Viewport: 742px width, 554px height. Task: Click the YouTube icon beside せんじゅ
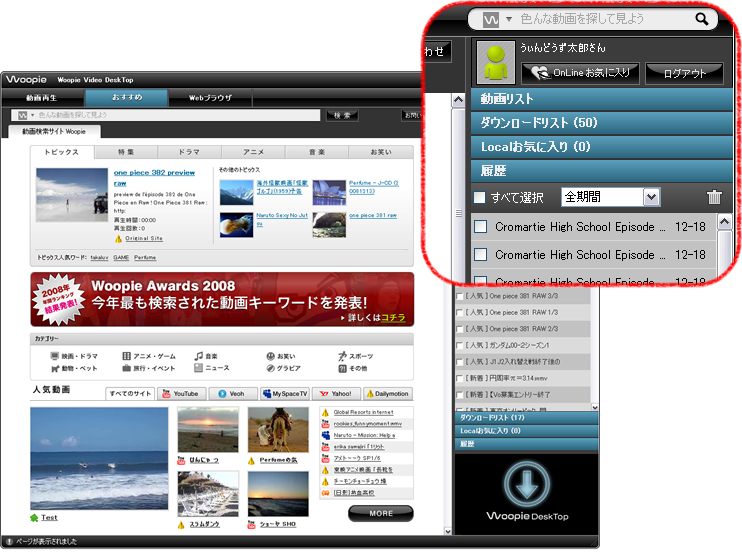point(181,460)
